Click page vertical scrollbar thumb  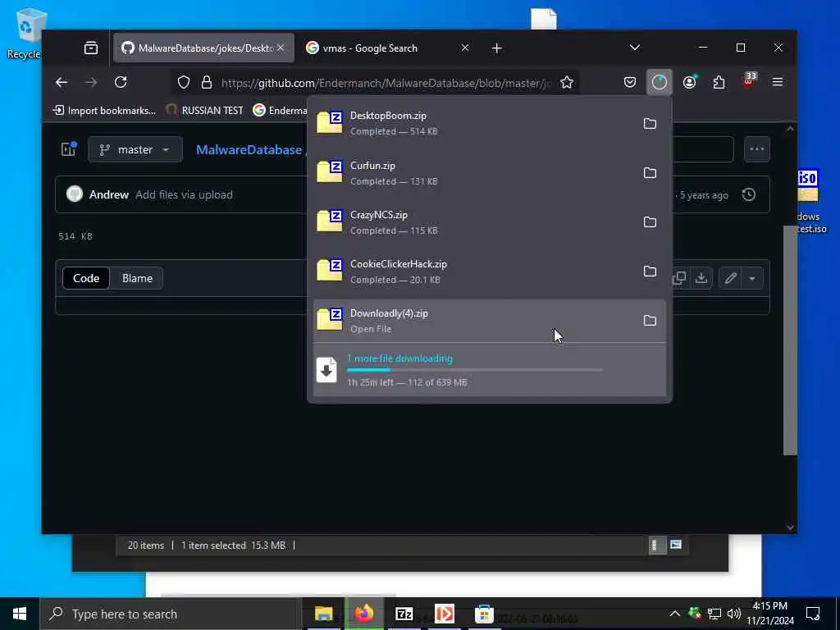coord(790,340)
